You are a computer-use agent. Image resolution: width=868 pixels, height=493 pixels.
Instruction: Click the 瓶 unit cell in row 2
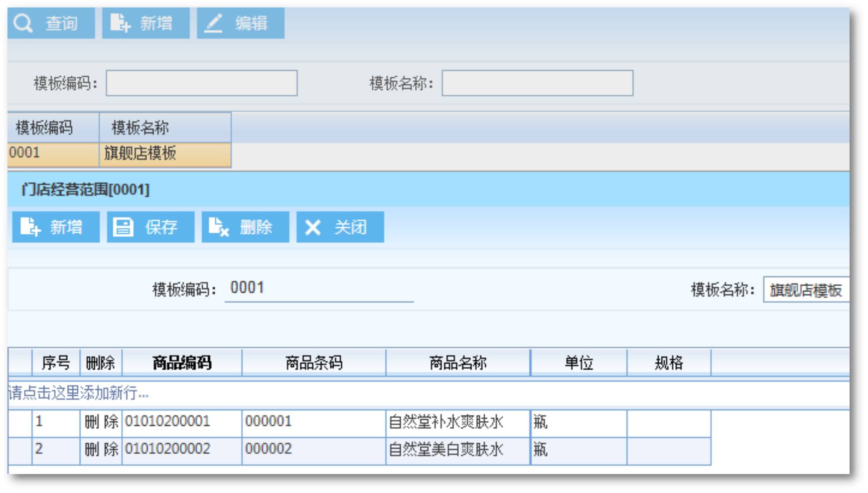579,451
